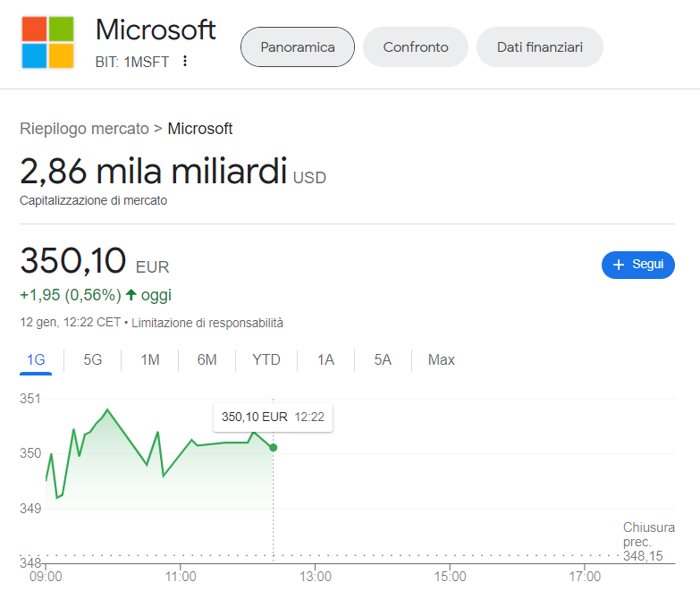Select the YTD chart range
700x599 pixels.
pos(266,360)
